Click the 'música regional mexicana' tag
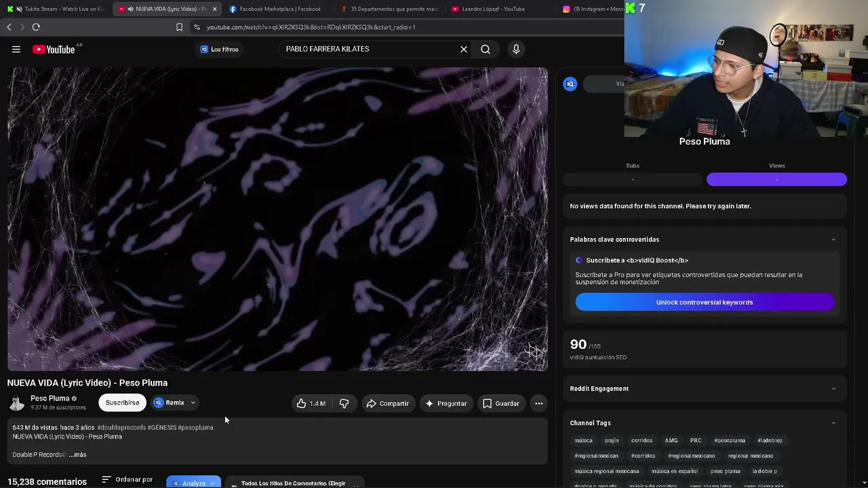Screen dimensions: 868x488 click(x=607, y=471)
